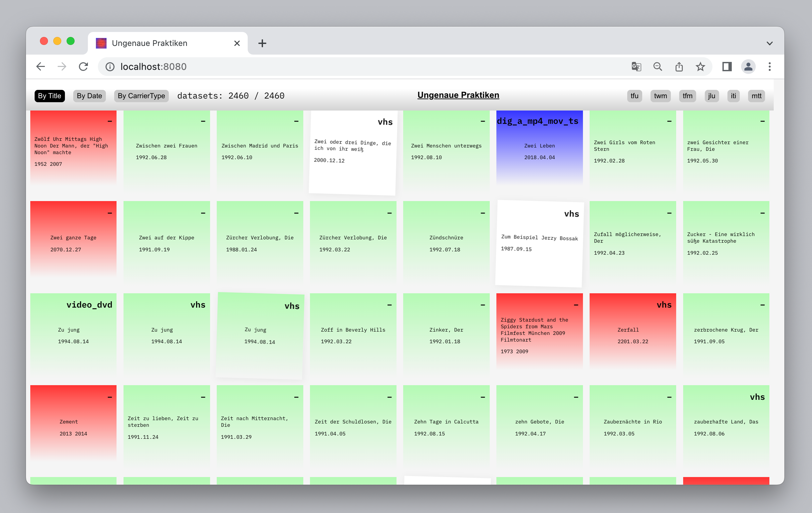The width and height of the screenshot is (812, 513).
Task: Click the localhost:8080 address field
Action: [x=337, y=67]
